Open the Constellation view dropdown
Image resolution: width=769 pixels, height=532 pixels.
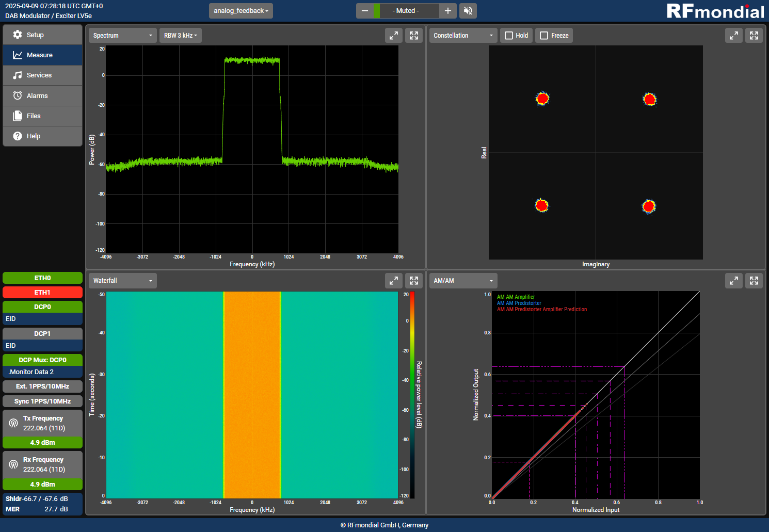click(x=463, y=35)
